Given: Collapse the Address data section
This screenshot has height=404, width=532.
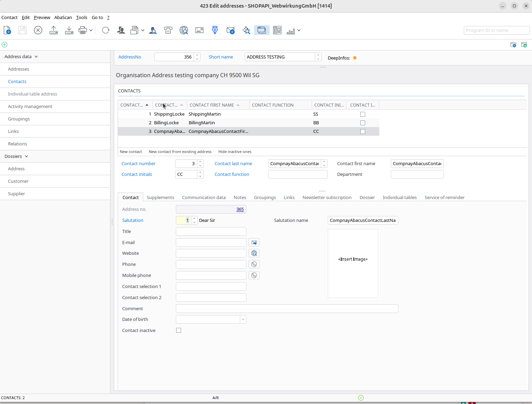Looking at the screenshot, I should [x=36, y=57].
